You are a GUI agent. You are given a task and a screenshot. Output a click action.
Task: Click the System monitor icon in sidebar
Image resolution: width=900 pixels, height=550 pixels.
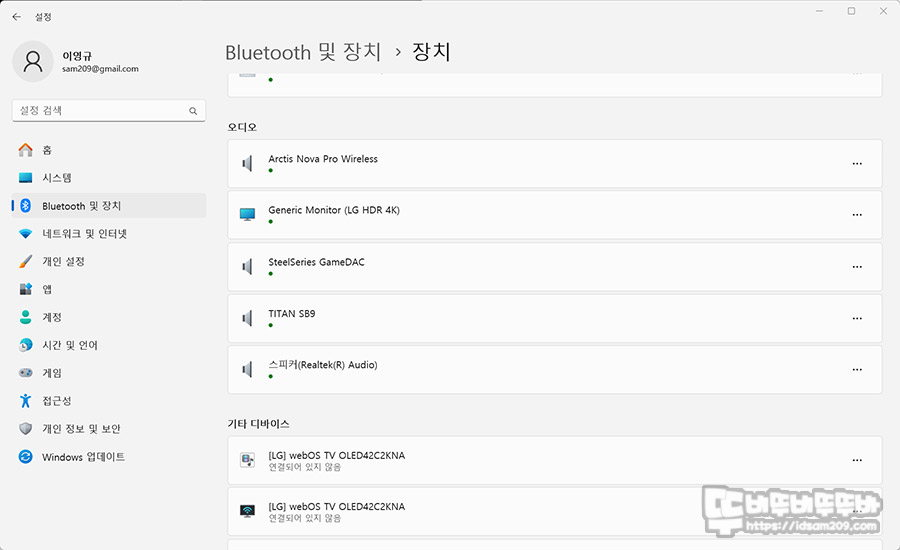(x=25, y=178)
